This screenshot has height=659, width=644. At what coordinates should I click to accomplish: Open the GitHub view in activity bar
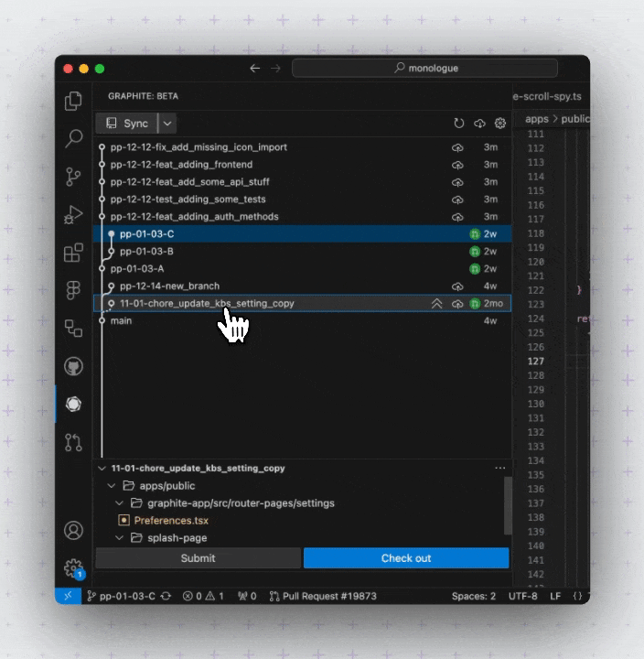click(73, 366)
